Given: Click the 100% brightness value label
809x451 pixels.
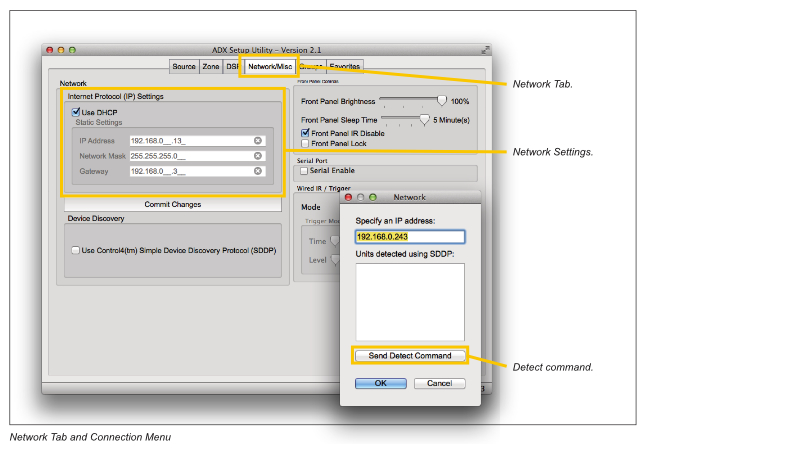Looking at the screenshot, I should 460,102.
